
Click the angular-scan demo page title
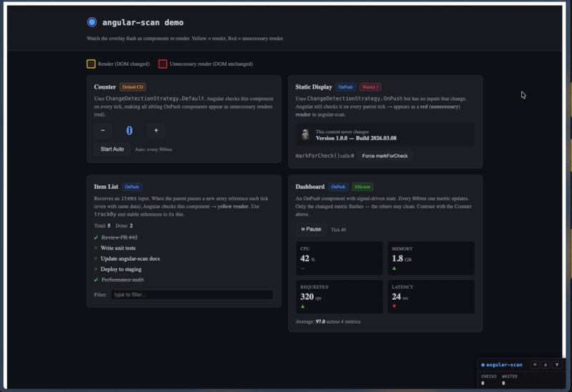click(x=143, y=22)
